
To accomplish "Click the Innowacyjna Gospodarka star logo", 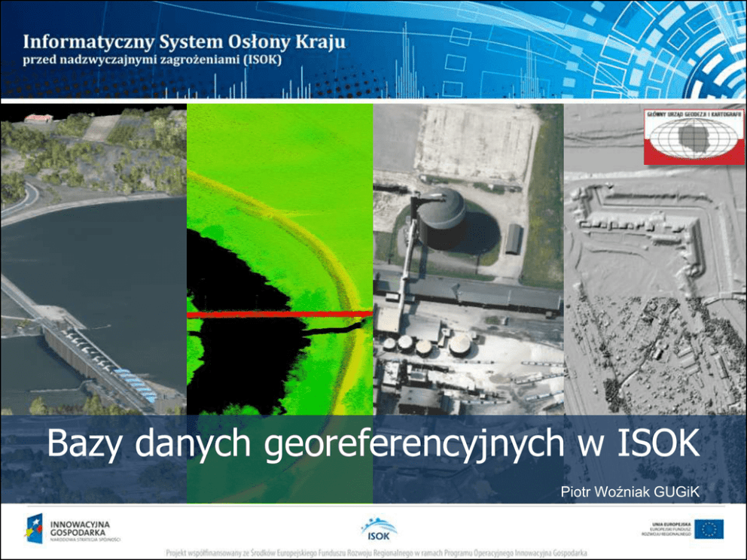I will [x=33, y=529].
